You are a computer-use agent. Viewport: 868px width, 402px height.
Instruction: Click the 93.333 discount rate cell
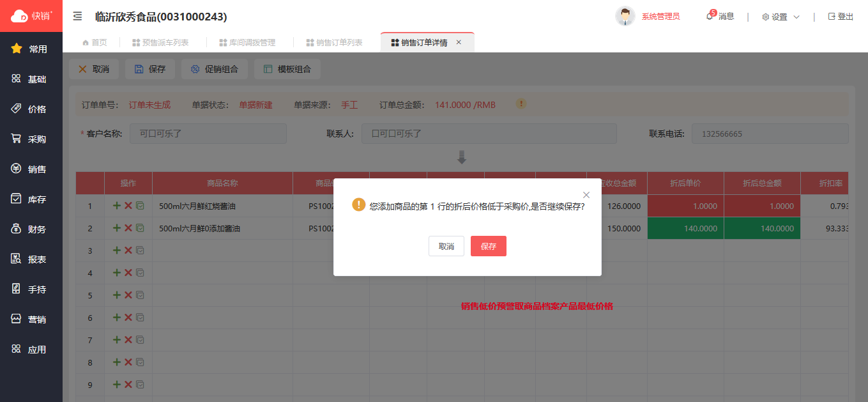pyautogui.click(x=825, y=228)
